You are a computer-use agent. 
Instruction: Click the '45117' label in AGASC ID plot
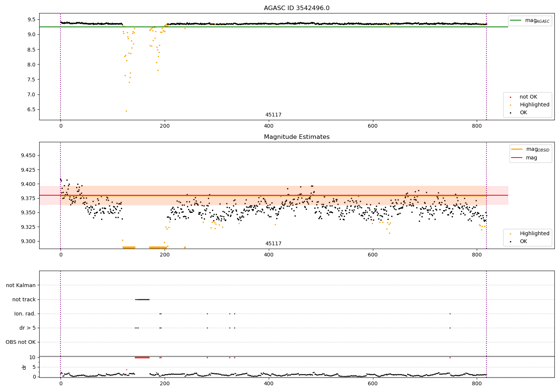tap(273, 115)
